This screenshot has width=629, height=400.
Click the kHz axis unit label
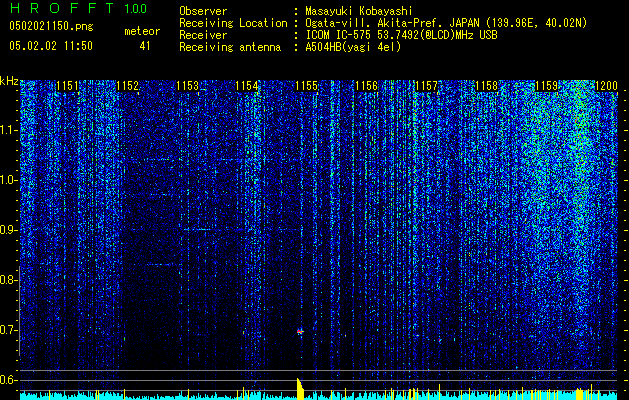coord(9,81)
